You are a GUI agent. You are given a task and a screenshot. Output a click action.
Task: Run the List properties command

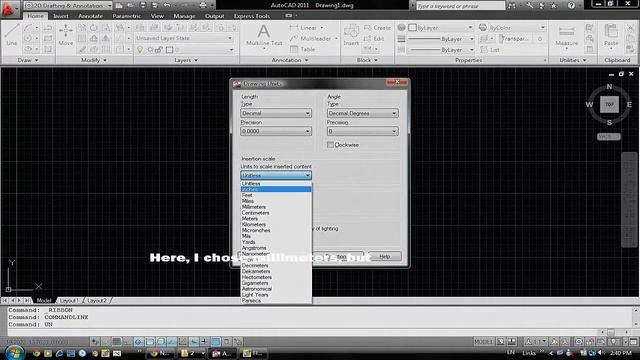tap(490, 50)
